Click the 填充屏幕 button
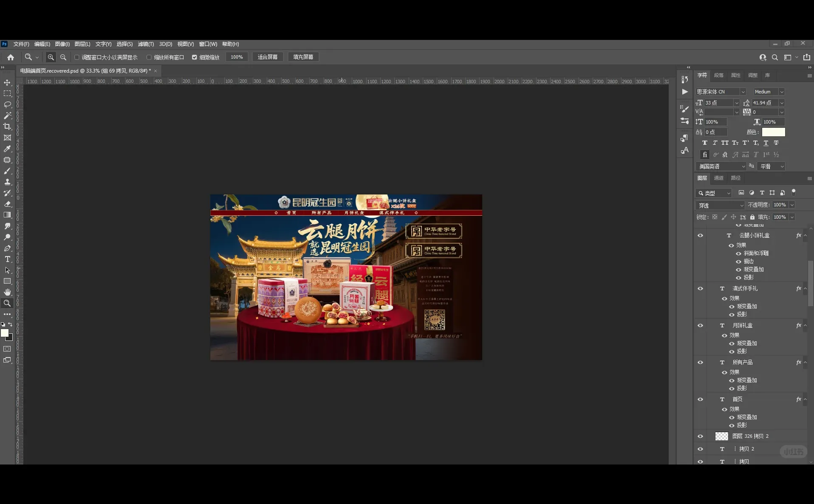The width and height of the screenshot is (814, 504). [x=303, y=57]
